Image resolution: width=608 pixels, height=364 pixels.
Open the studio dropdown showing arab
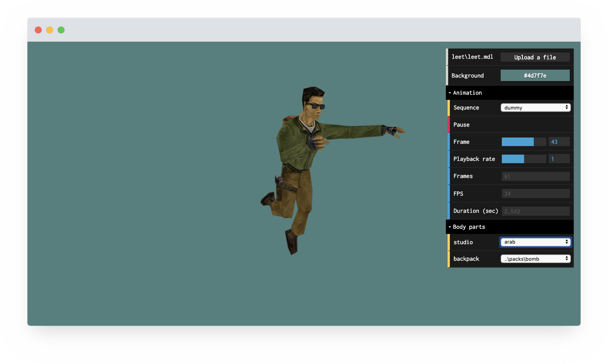click(535, 242)
